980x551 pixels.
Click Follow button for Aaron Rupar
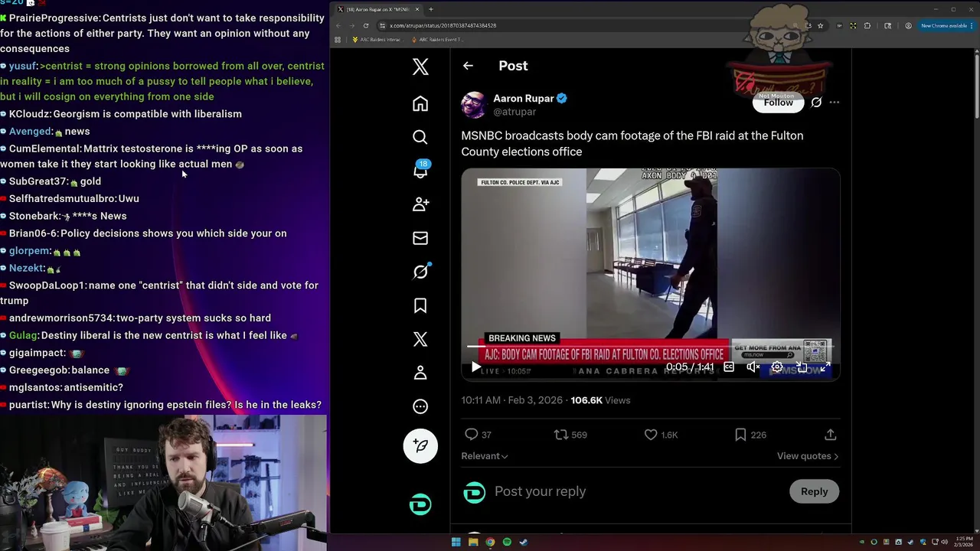778,103
